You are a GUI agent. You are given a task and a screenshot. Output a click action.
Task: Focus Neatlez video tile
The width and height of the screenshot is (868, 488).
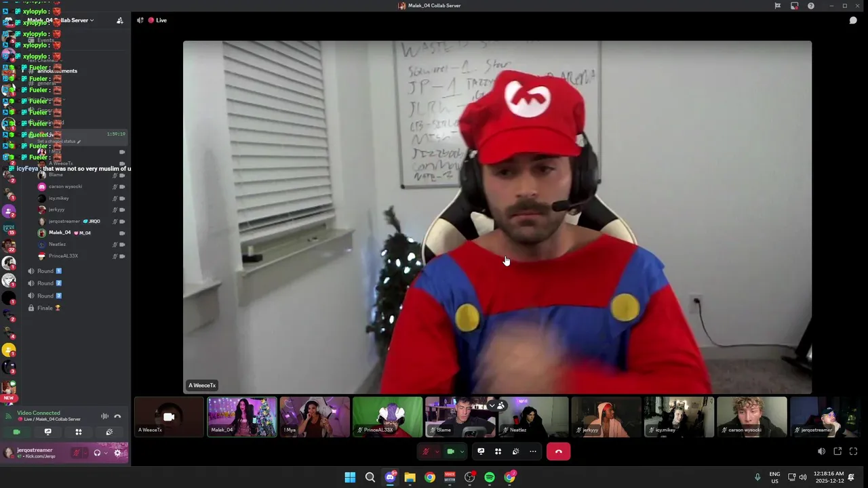(x=534, y=417)
